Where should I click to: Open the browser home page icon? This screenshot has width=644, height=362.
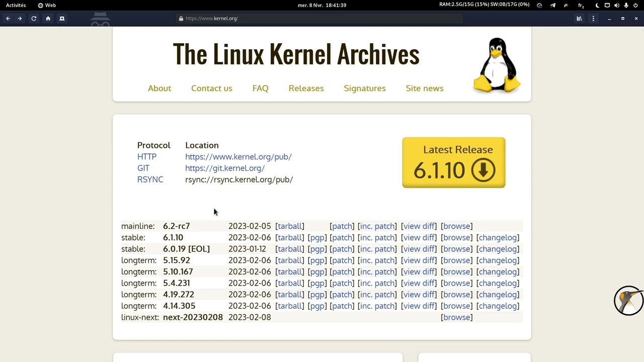click(48, 19)
